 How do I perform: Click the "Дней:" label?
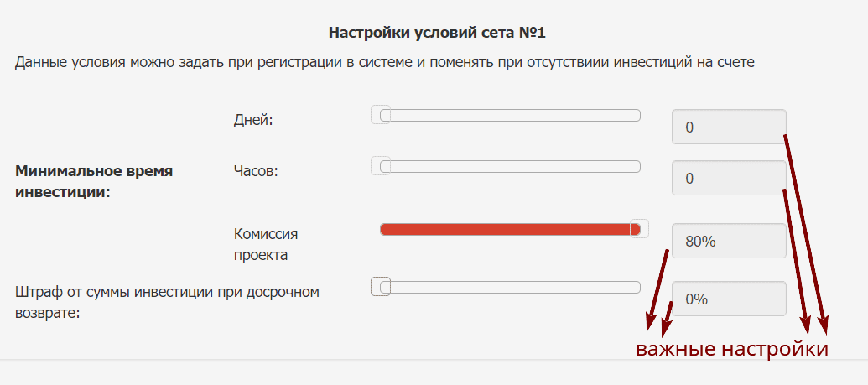(253, 120)
